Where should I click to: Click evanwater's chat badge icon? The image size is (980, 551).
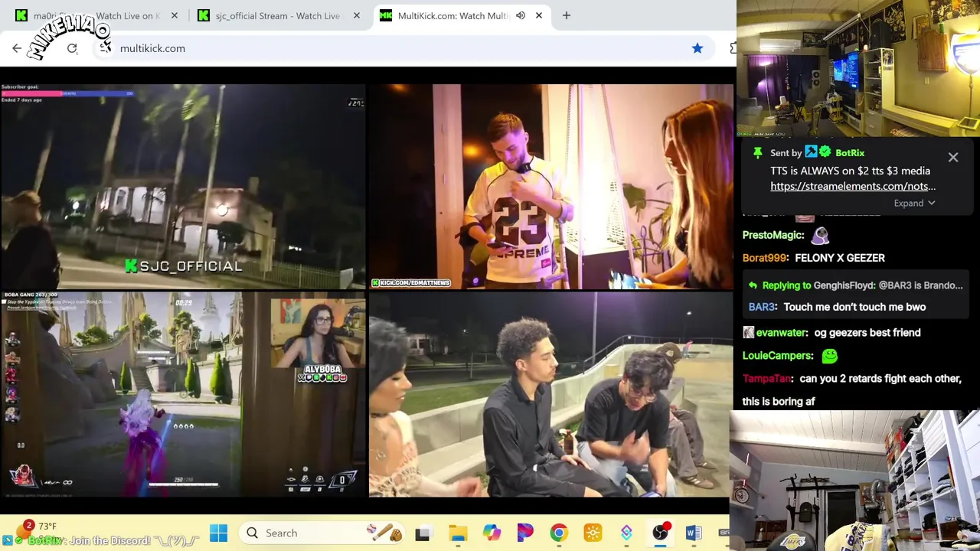748,332
